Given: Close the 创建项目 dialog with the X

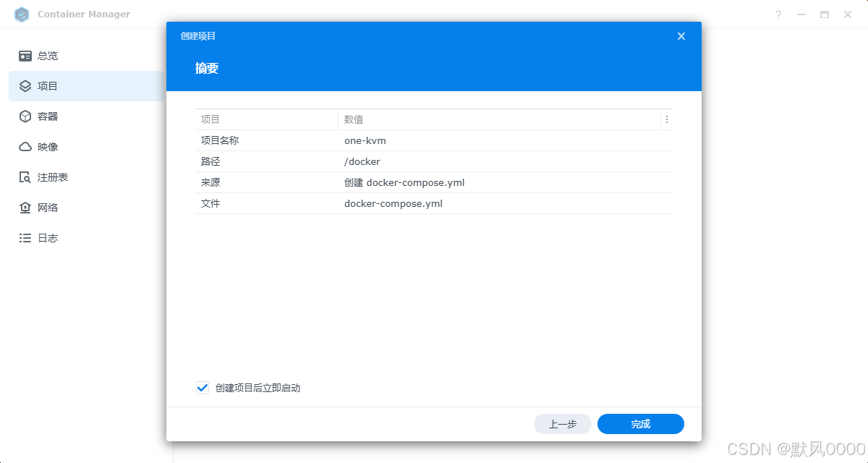Looking at the screenshot, I should (681, 35).
